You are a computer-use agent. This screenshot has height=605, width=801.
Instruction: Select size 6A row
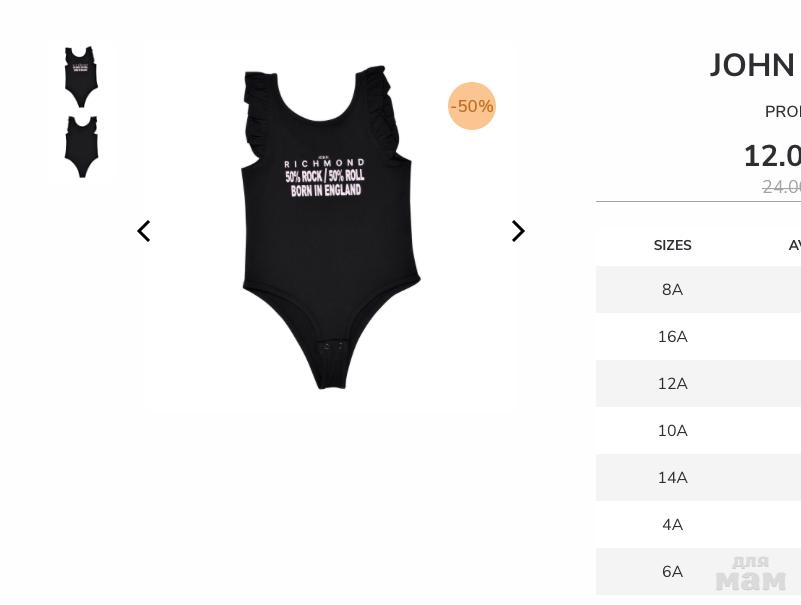click(698, 571)
